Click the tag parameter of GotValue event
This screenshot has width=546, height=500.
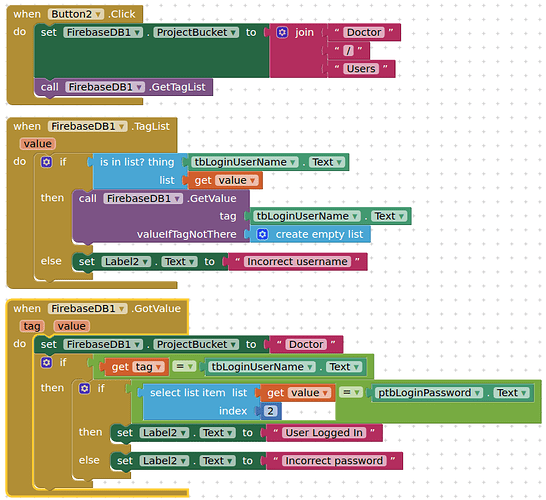[x=32, y=326]
